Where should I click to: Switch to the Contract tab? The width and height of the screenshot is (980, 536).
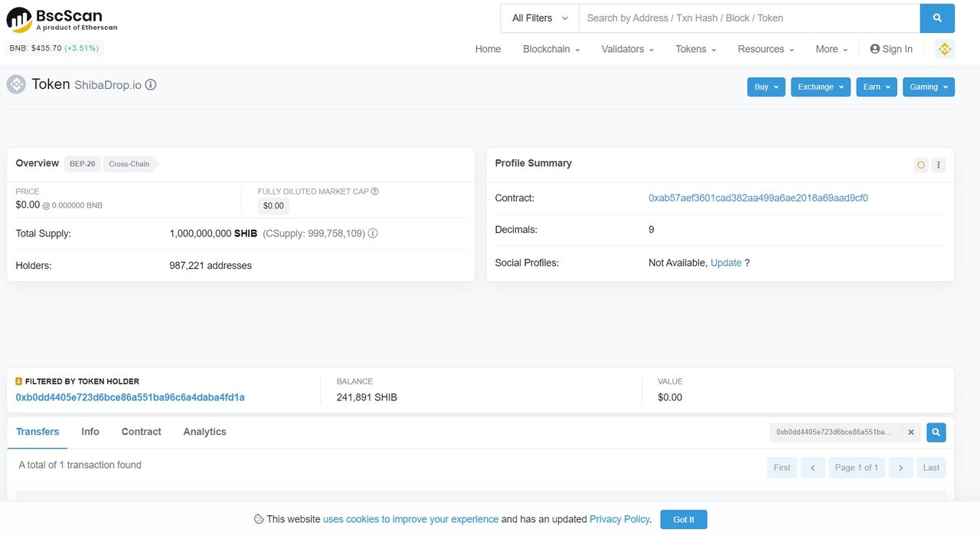(141, 432)
